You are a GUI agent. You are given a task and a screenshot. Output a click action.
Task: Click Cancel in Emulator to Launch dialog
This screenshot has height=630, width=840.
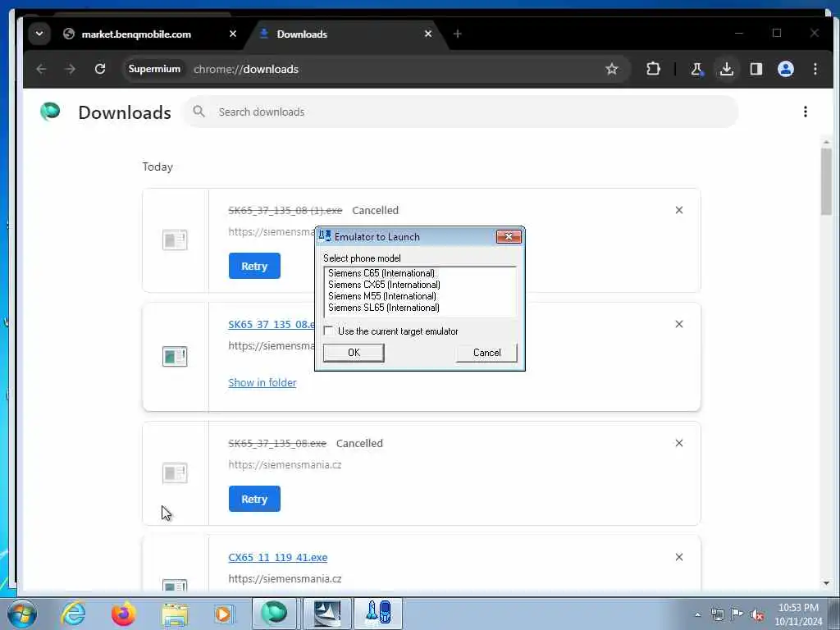coord(486,353)
